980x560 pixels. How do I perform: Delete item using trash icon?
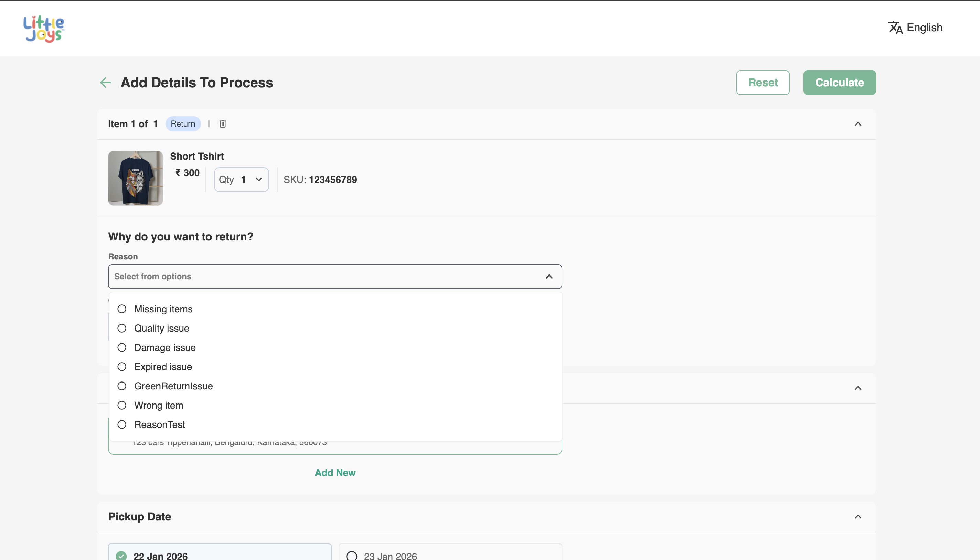coord(222,124)
